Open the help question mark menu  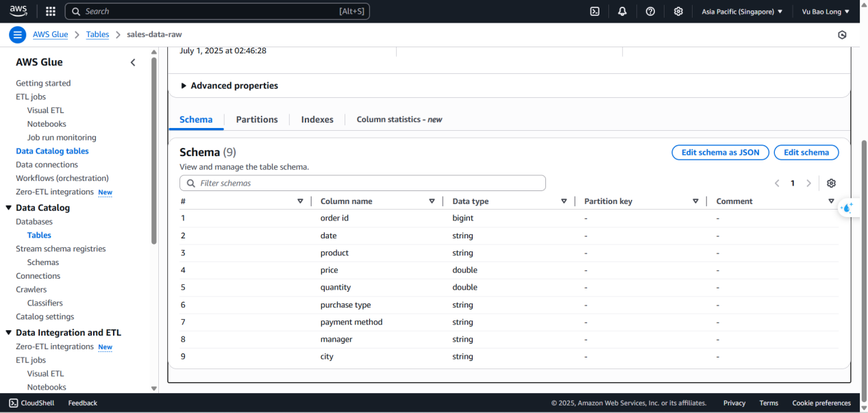click(x=650, y=11)
